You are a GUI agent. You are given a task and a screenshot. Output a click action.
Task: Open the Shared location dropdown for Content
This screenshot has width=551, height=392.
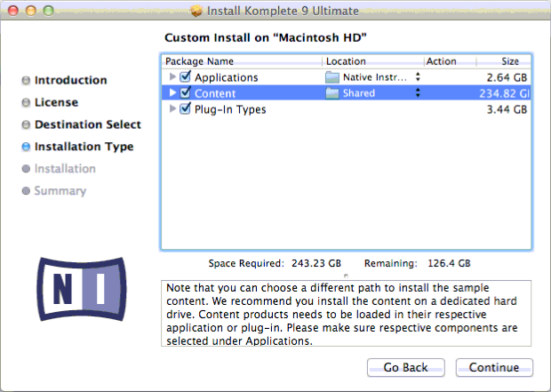coord(418,92)
